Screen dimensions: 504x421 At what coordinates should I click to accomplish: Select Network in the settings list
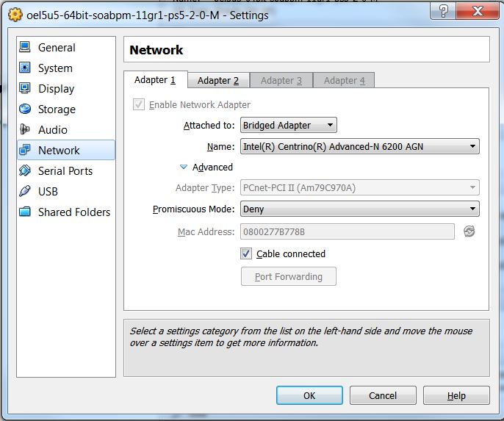[x=66, y=150]
